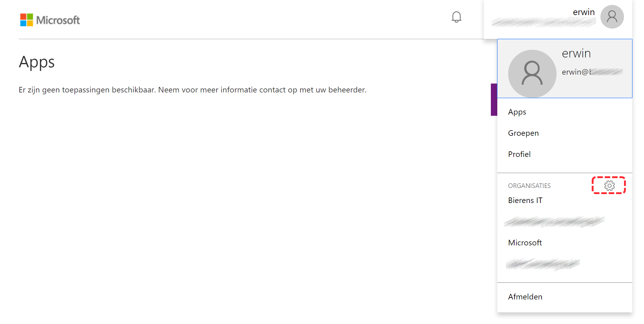Click the 'Er zijn geen toepassingen beschikbaar' message

193,90
